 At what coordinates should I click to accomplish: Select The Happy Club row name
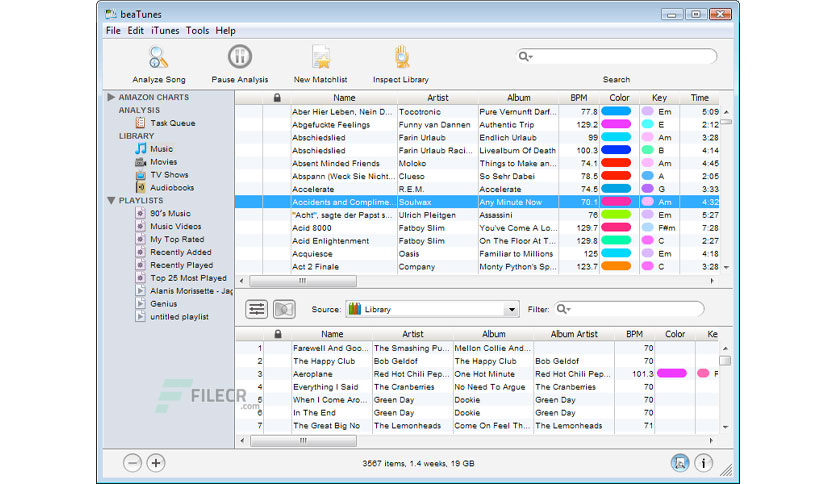tap(324, 361)
